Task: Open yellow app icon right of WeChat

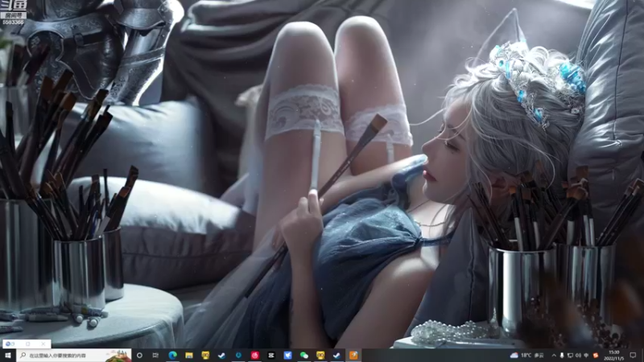Action: point(320,356)
